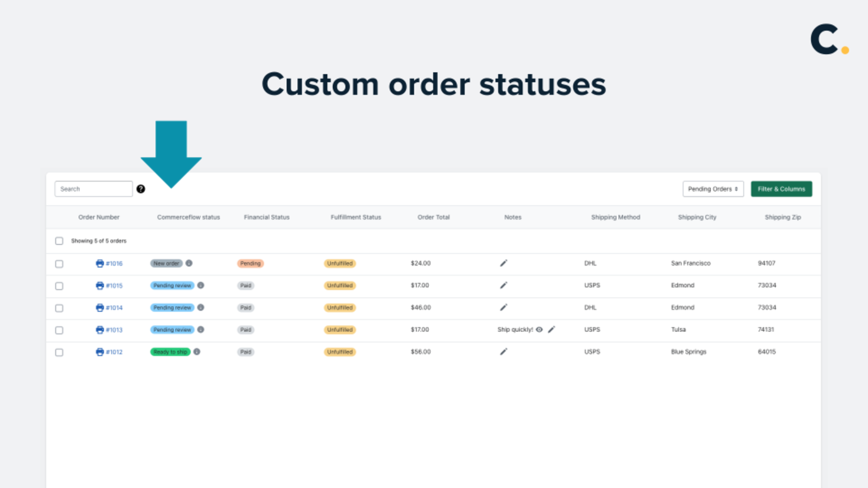The height and width of the screenshot is (488, 868).
Task: Click the New order status badge
Action: pos(167,264)
